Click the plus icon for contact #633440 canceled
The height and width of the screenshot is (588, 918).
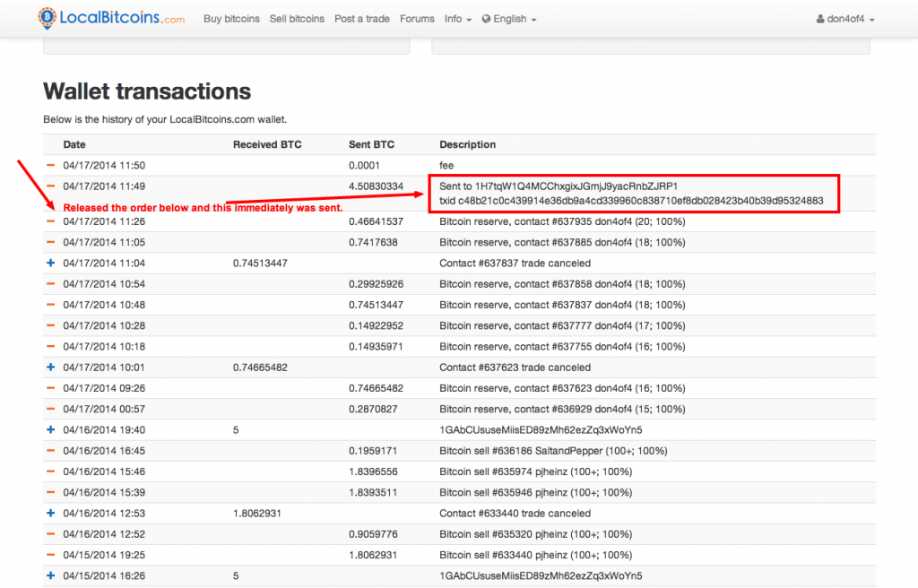pos(50,514)
